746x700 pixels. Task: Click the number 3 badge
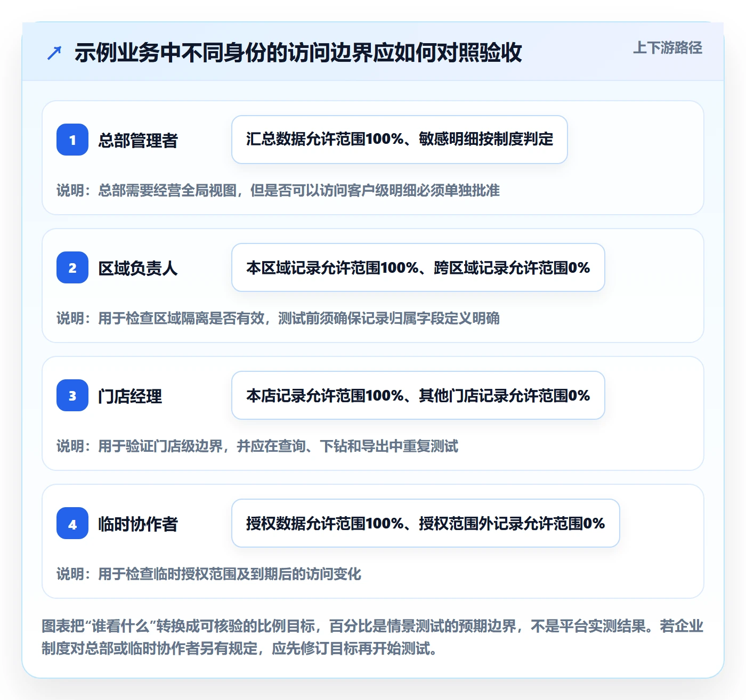(x=72, y=395)
